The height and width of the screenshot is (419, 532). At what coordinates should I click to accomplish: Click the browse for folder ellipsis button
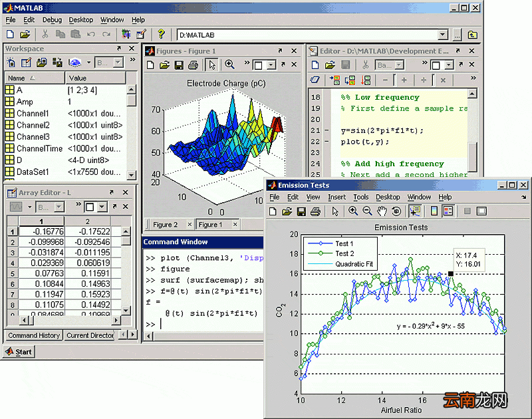pos(457,35)
